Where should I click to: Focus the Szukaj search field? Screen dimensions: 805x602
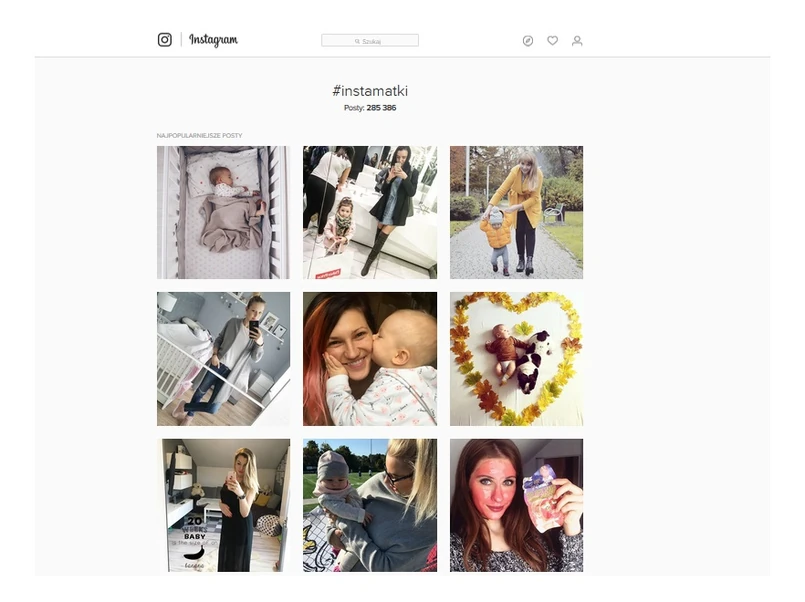pyautogui.click(x=370, y=41)
